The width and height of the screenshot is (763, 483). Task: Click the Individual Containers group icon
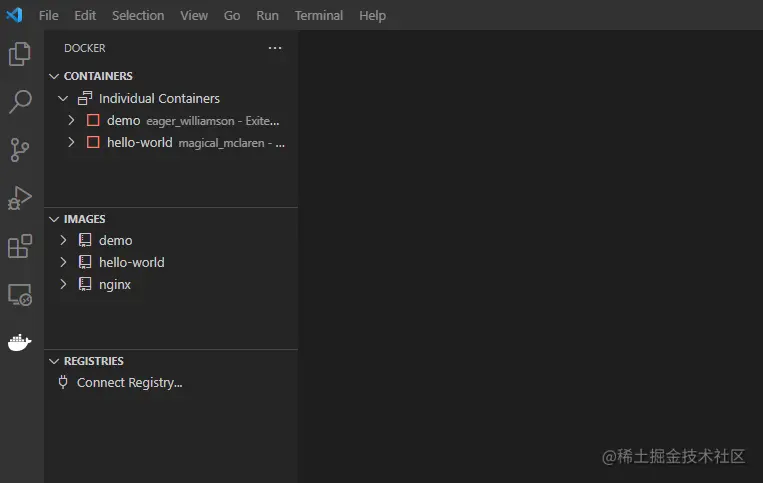[85, 98]
